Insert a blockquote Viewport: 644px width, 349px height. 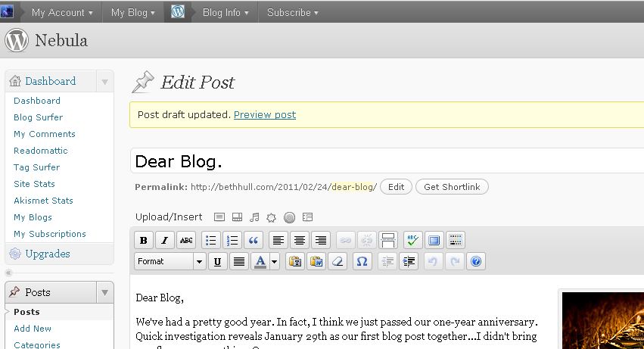pos(254,241)
